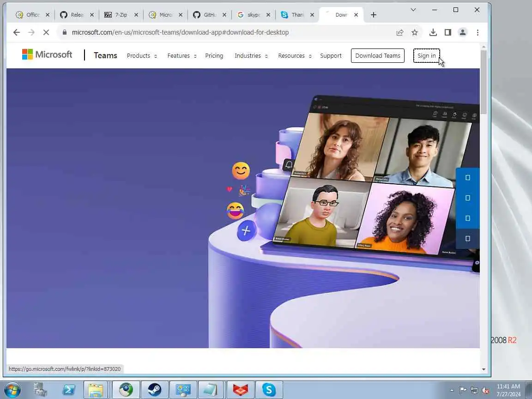Launch PowerShell from the taskbar

coord(68,390)
